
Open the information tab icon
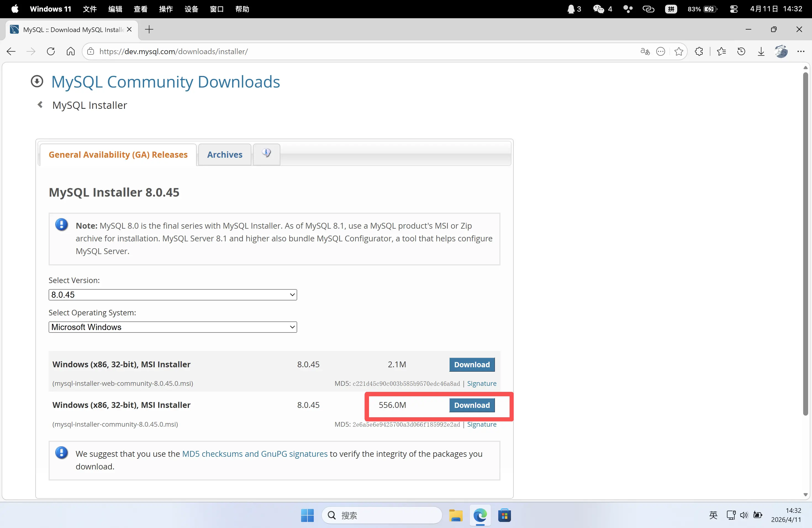point(267,154)
